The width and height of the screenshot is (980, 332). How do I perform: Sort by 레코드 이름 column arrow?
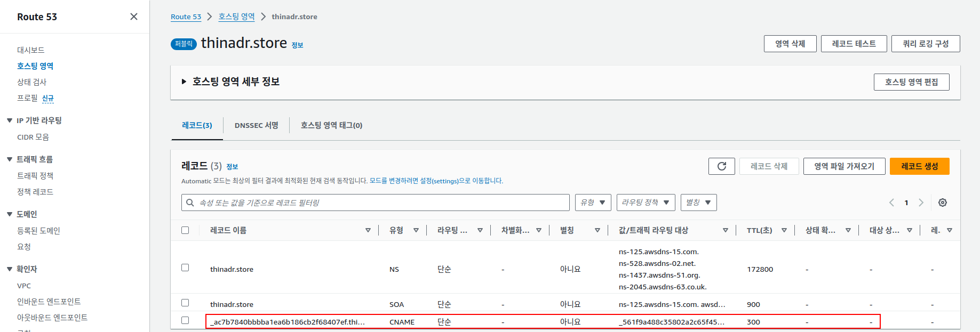[x=368, y=230]
